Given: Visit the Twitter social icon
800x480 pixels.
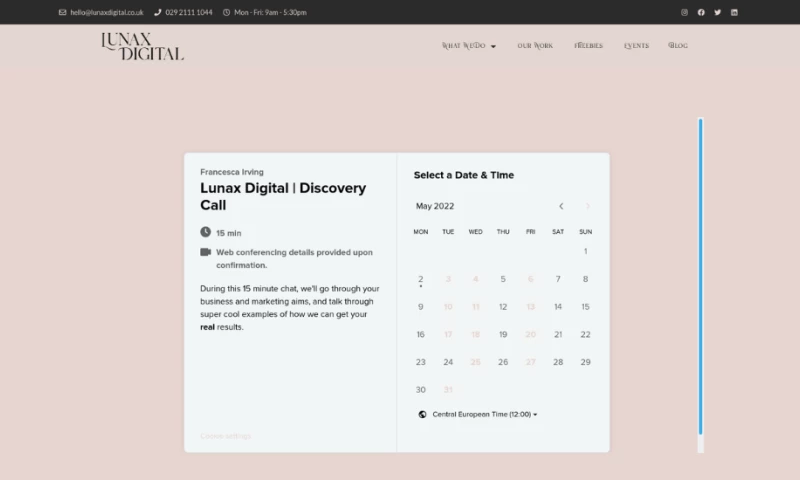Looking at the screenshot, I should [x=717, y=12].
